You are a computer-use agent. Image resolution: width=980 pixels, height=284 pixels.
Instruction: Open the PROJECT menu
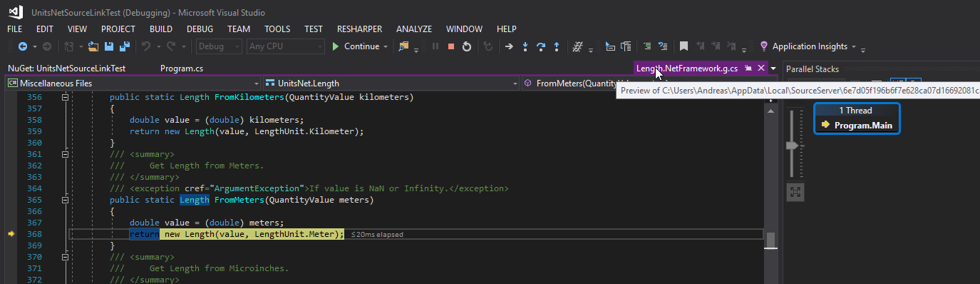coord(118,29)
